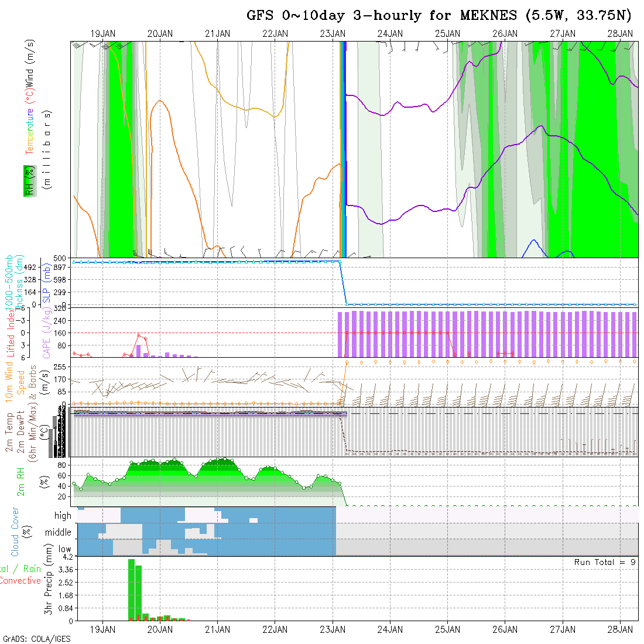Screen dimensions: 644x644
Task: Click the GFS MEKNES chart title
Action: (439, 16)
